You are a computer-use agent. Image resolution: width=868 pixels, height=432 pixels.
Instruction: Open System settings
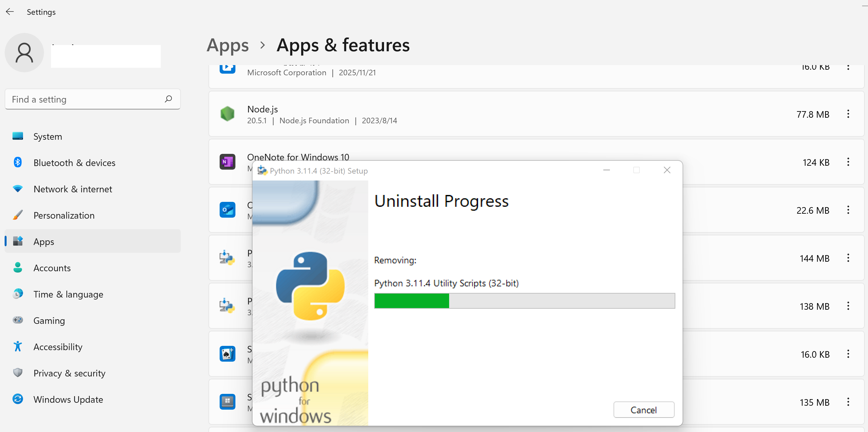pos(93,136)
